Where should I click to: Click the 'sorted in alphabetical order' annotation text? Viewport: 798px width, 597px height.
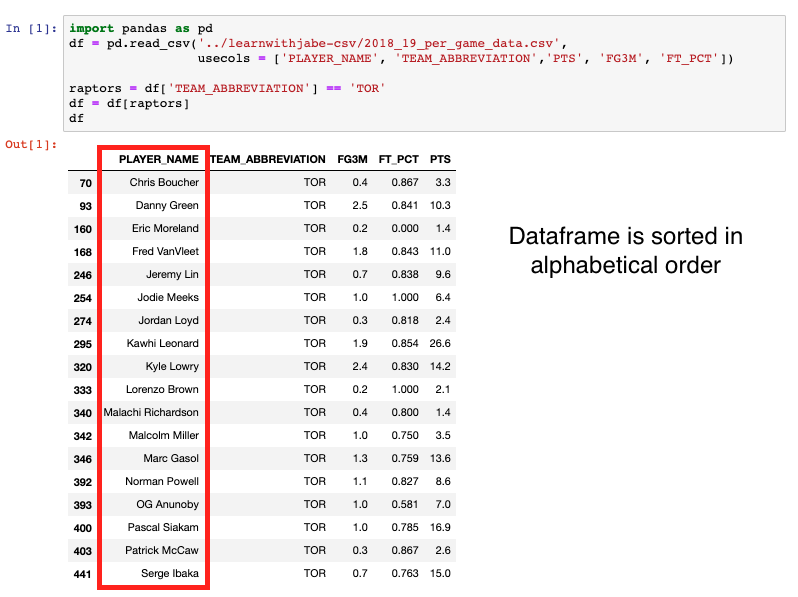[625, 251]
